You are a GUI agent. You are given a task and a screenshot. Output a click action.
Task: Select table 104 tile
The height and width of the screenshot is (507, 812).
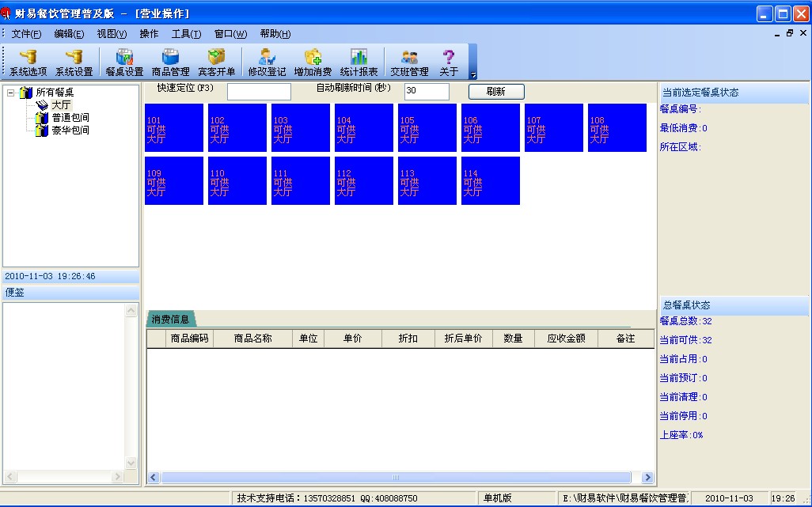point(364,128)
